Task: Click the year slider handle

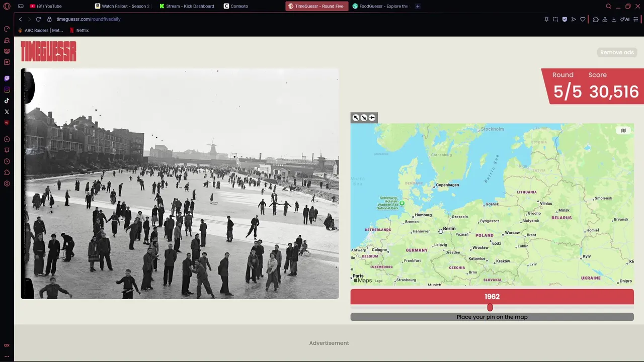Action: click(x=490, y=307)
